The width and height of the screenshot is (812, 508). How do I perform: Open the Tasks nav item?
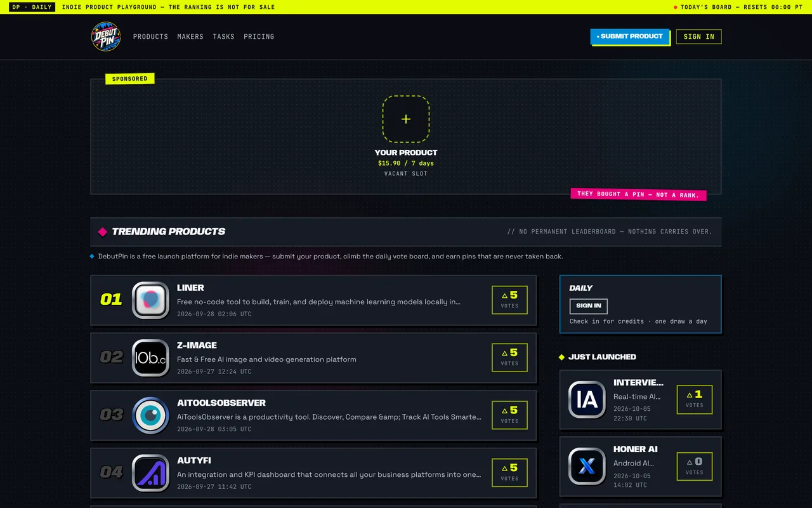(x=223, y=37)
